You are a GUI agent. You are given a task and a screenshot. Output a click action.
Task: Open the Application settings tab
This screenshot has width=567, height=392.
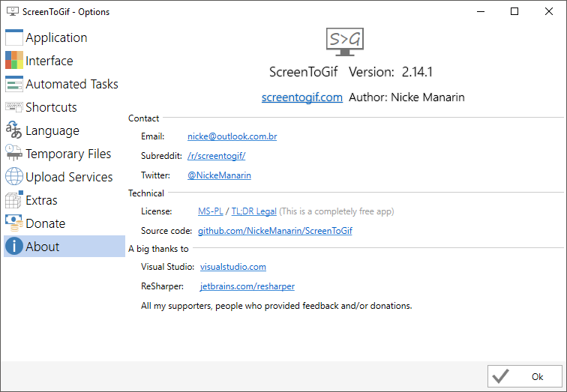64,37
